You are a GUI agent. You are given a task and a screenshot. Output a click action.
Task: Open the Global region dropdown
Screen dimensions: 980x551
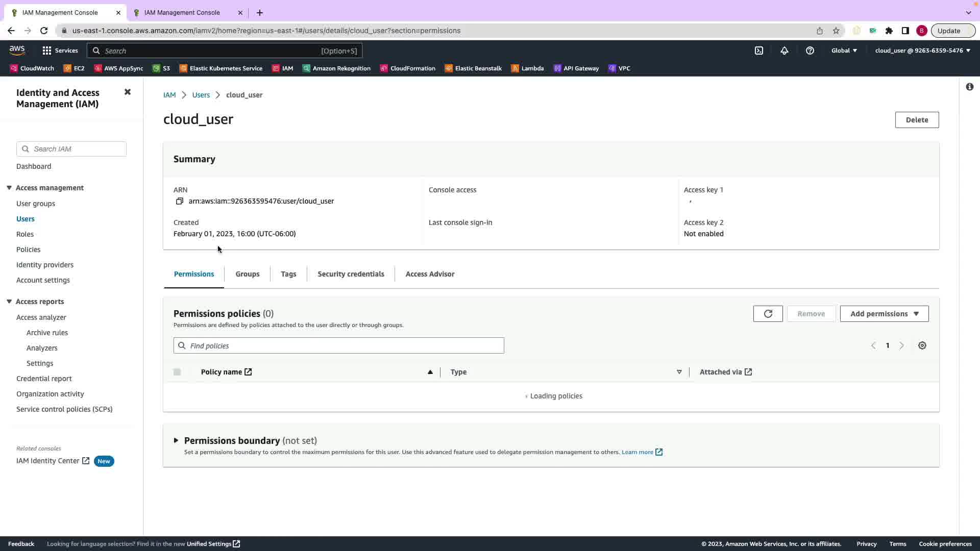pyautogui.click(x=844, y=51)
